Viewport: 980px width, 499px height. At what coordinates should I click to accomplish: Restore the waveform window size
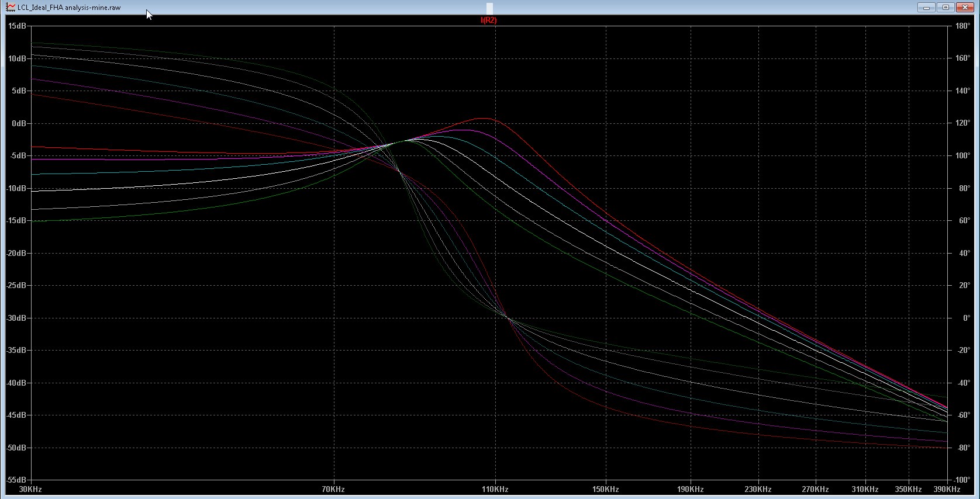pyautogui.click(x=946, y=8)
